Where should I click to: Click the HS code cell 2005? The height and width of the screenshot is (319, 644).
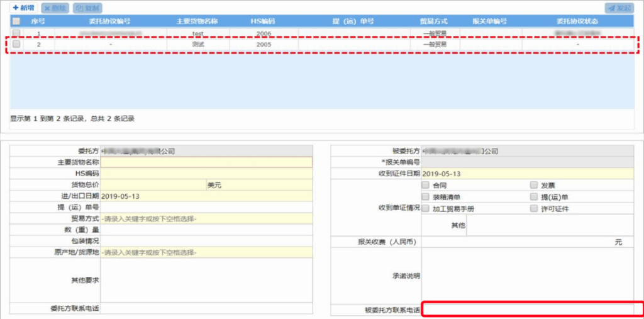(x=264, y=45)
